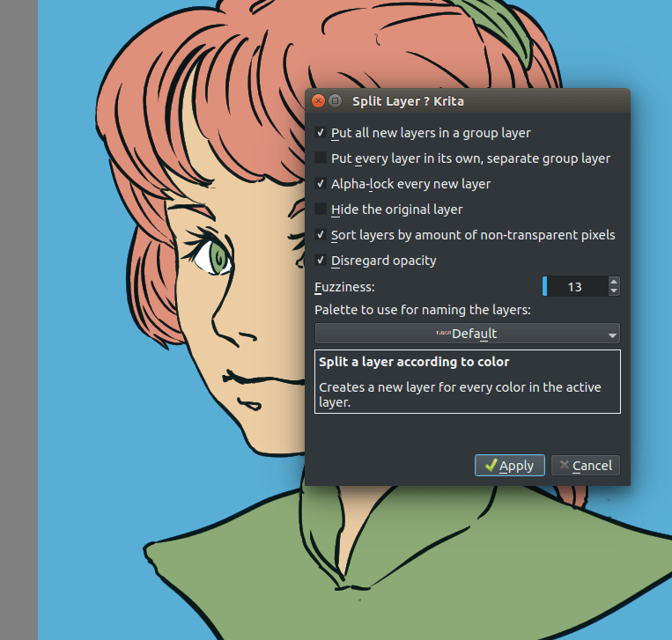Increase Fuzziness with the up arrow
This screenshot has height=640, width=672.
(x=614, y=282)
